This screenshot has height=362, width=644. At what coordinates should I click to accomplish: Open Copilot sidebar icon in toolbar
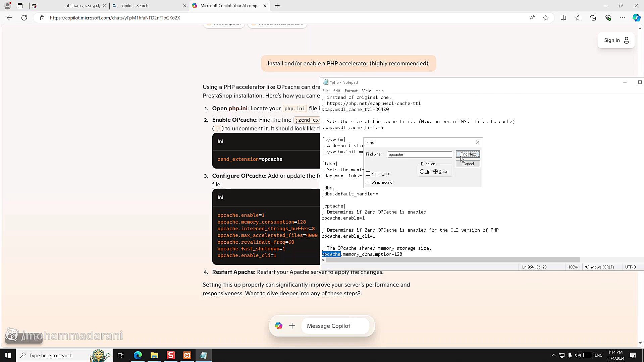(636, 18)
